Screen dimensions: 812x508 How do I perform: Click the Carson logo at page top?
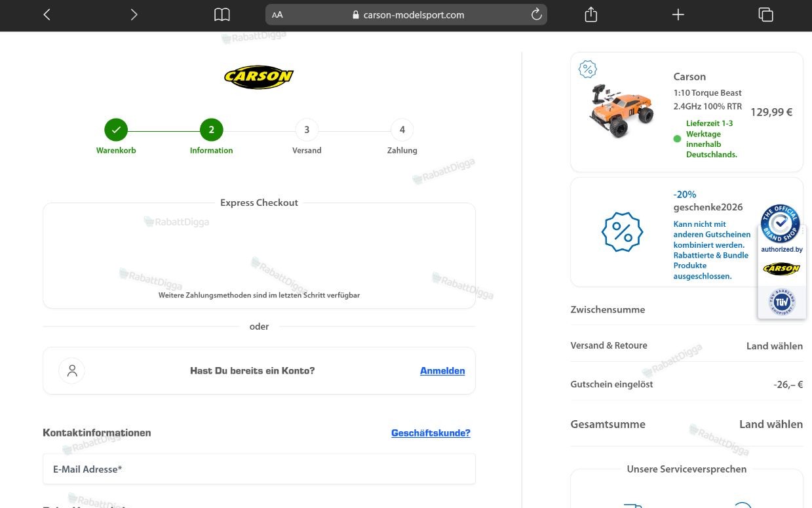(259, 77)
